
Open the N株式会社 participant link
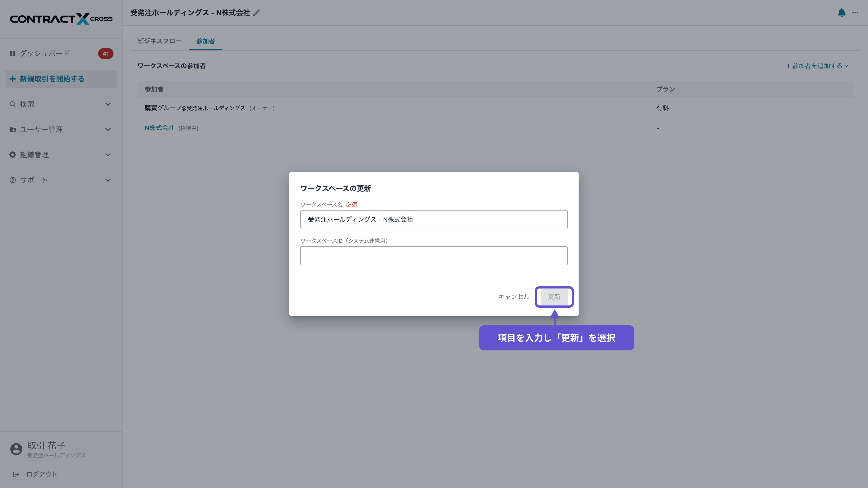(x=159, y=128)
